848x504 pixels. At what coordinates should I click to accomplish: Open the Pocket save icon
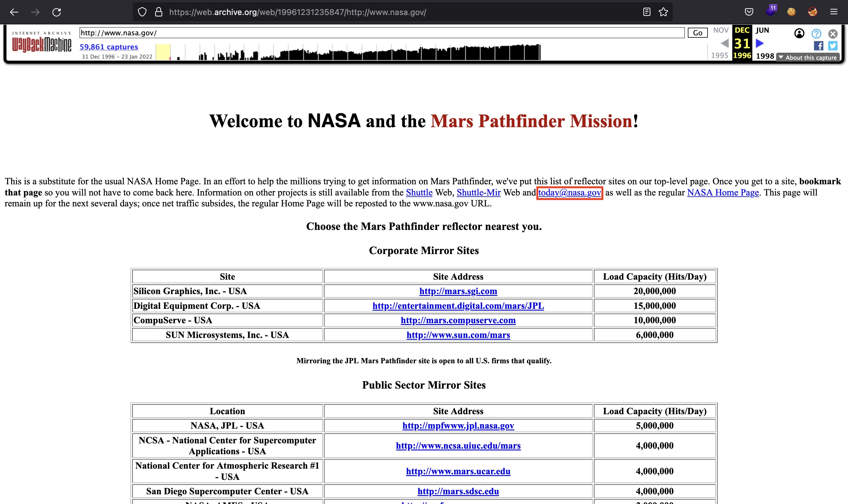click(x=749, y=12)
